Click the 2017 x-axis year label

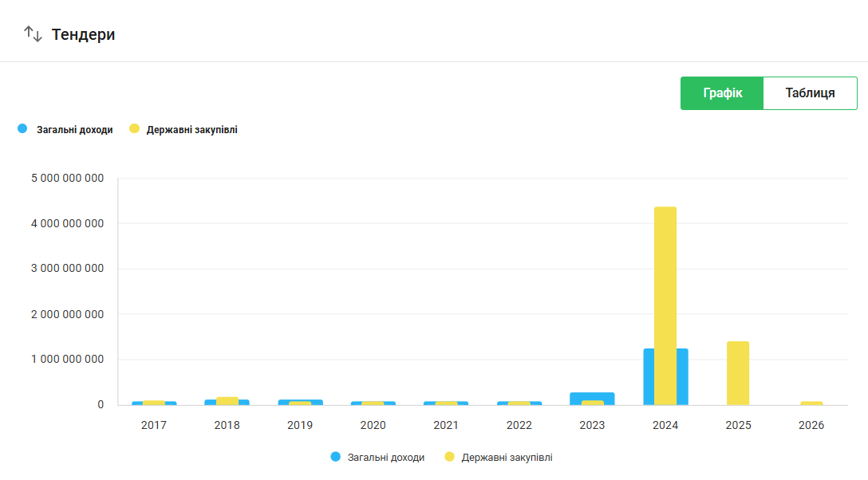pos(154,426)
